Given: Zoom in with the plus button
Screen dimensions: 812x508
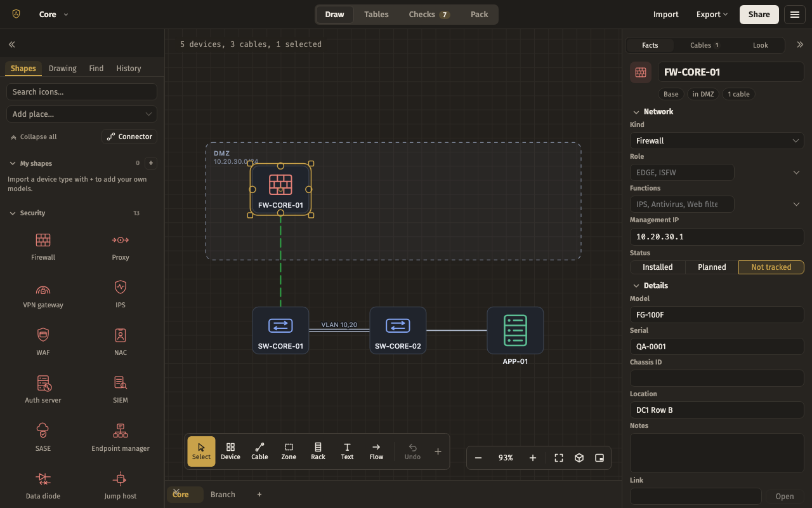Looking at the screenshot, I should pyautogui.click(x=533, y=458).
